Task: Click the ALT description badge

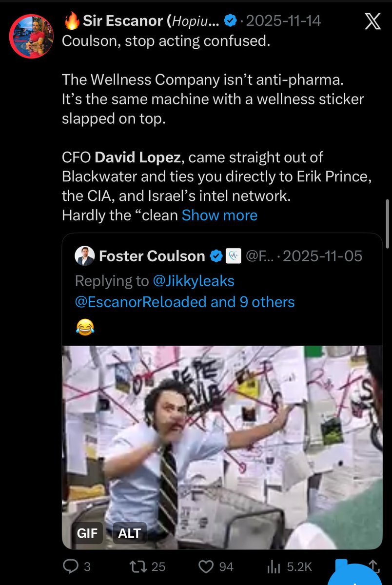Action: (x=129, y=533)
